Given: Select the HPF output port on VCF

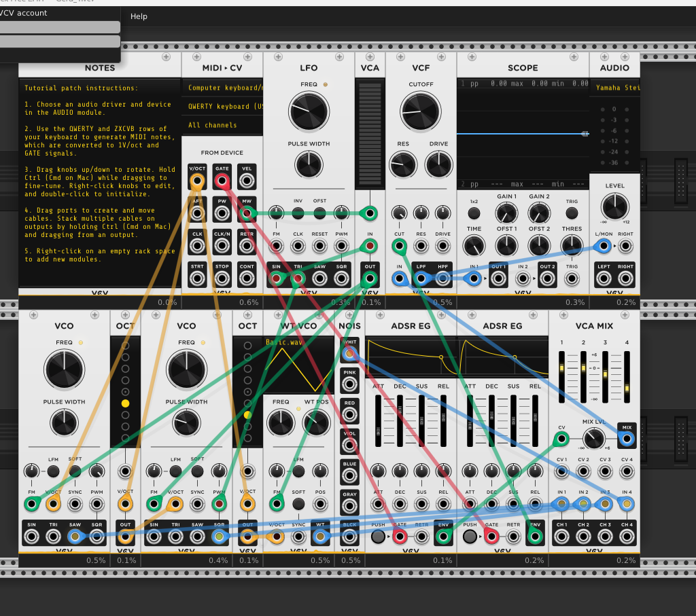Looking at the screenshot, I should [443, 278].
